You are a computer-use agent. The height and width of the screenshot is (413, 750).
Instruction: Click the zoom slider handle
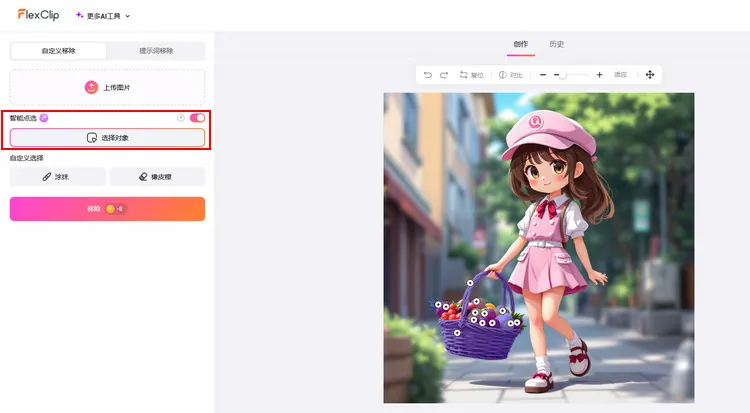coord(562,75)
